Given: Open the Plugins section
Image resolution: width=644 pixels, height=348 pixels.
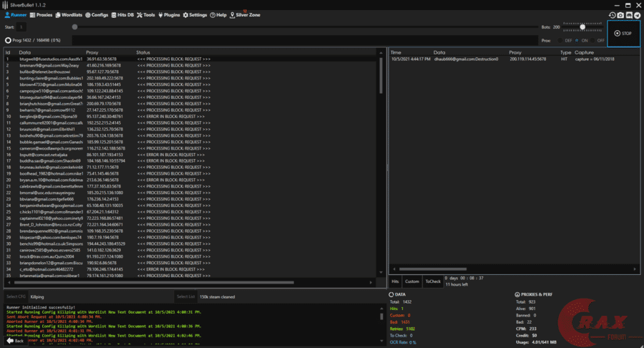Looking at the screenshot, I should tap(169, 14).
